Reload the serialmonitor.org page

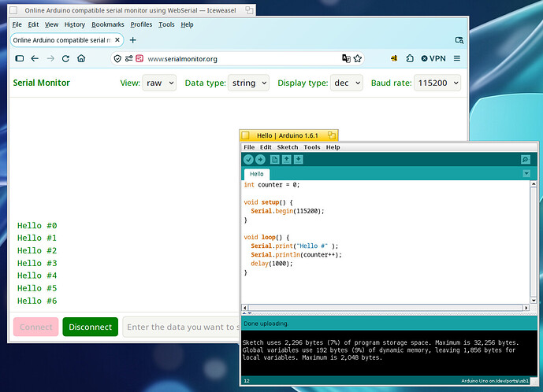(x=65, y=58)
